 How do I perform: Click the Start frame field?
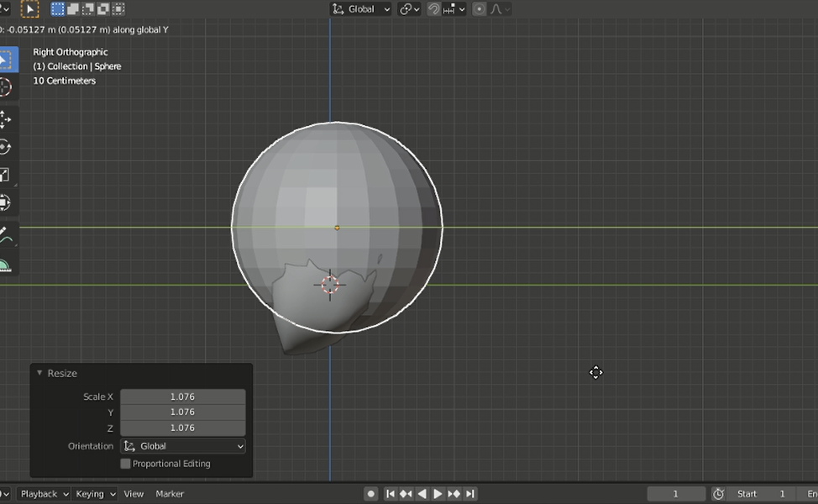point(761,494)
